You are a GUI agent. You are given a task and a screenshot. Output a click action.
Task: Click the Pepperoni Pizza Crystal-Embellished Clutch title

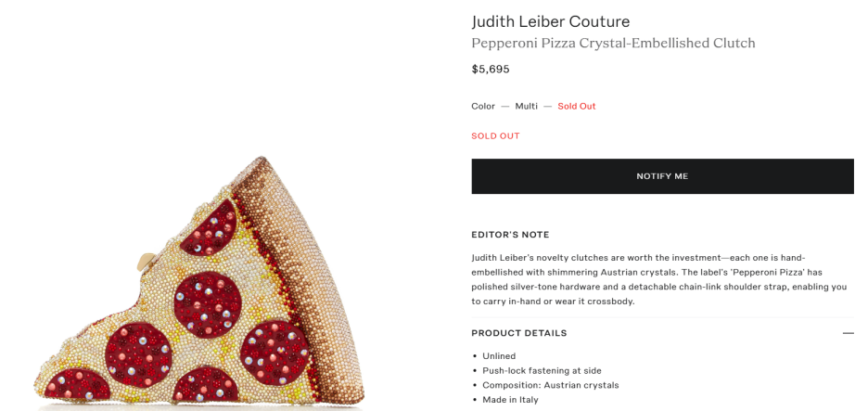click(x=613, y=43)
